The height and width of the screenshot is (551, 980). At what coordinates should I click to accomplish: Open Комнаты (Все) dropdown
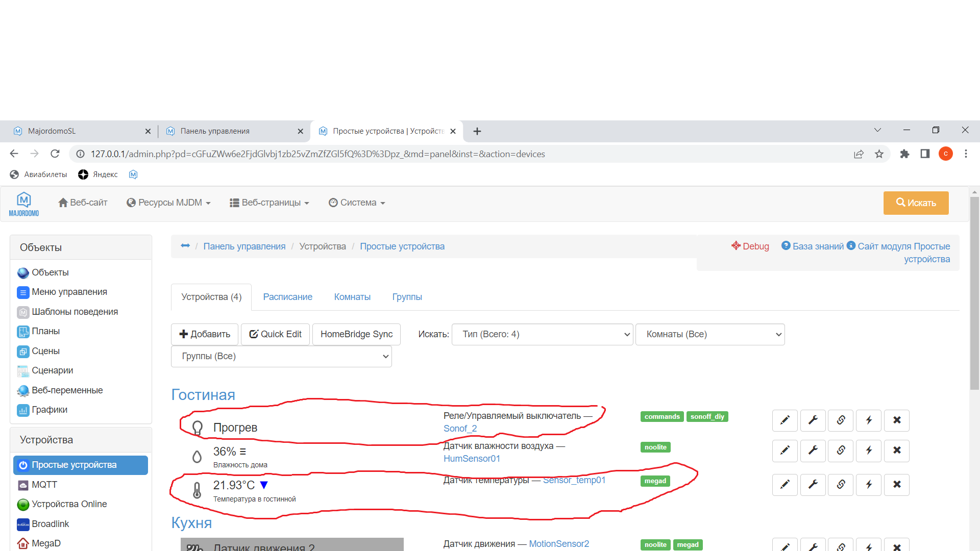click(709, 334)
